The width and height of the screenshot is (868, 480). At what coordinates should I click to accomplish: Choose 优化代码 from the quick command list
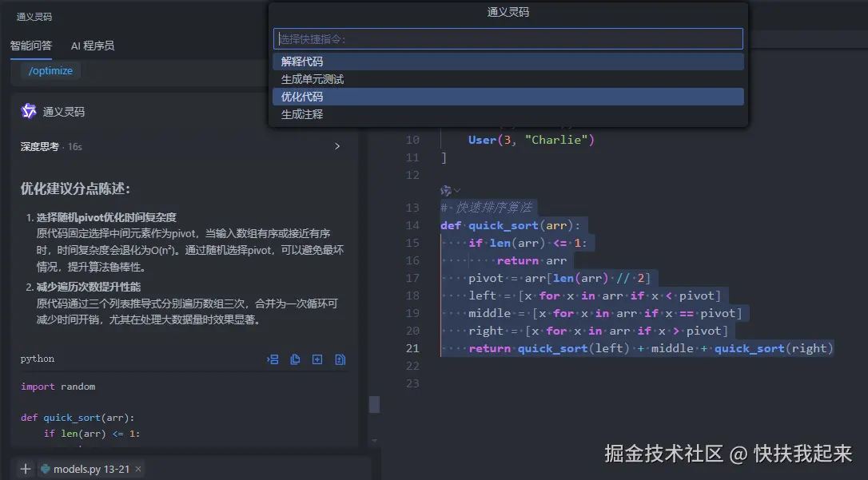click(508, 97)
